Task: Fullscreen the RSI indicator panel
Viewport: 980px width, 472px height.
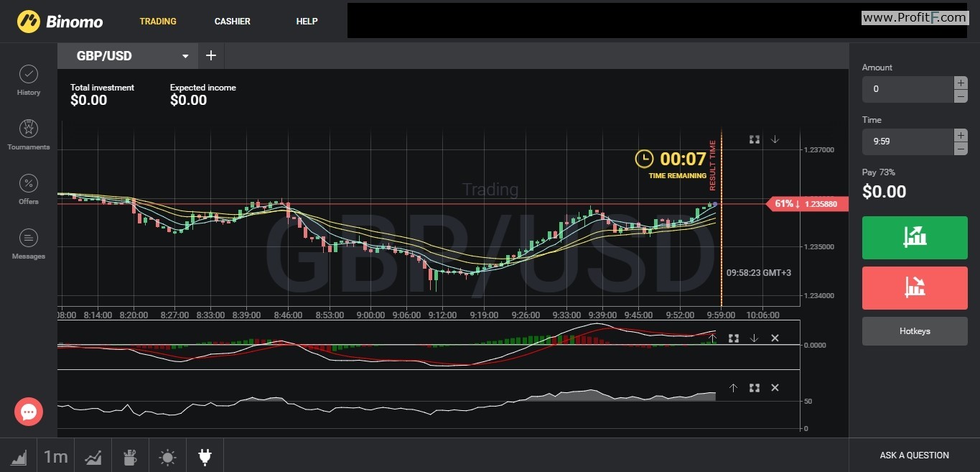Action: coord(754,387)
